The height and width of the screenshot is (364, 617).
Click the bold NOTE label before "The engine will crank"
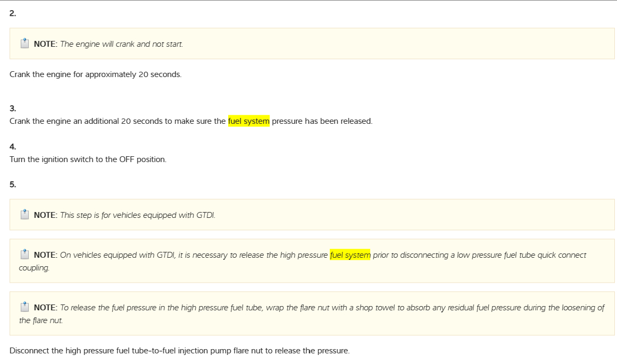(45, 44)
